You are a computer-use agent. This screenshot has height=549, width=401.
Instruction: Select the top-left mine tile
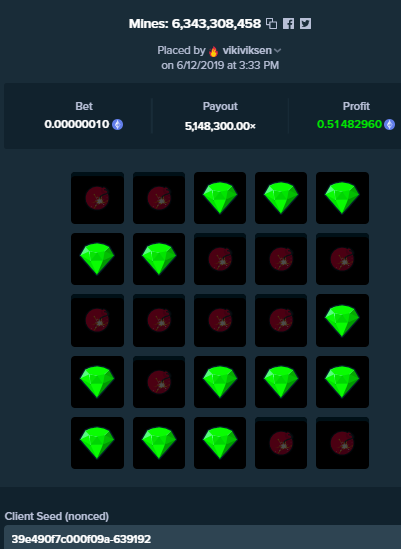pos(97,198)
